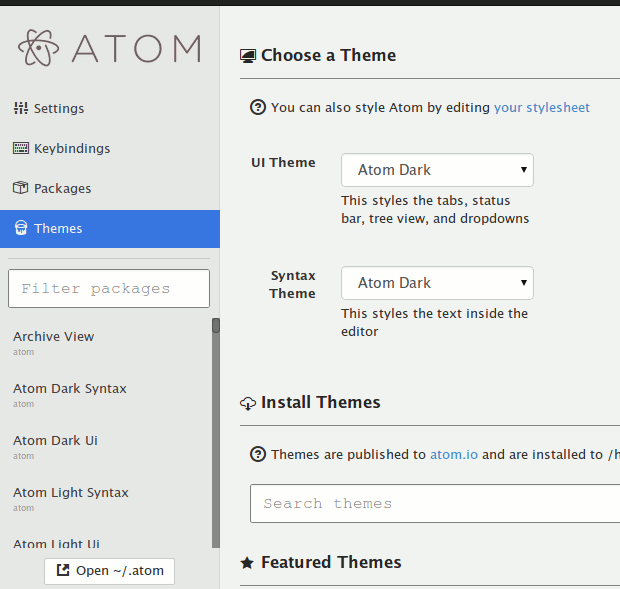Focus the Search themes field
The height and width of the screenshot is (589, 620).
click(x=435, y=503)
